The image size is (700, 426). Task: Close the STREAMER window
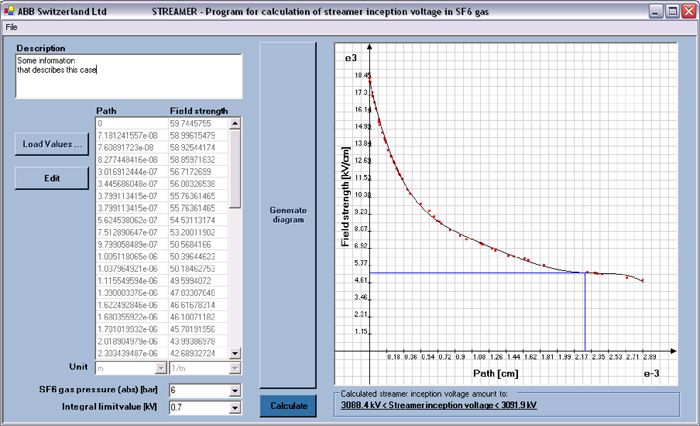point(688,11)
